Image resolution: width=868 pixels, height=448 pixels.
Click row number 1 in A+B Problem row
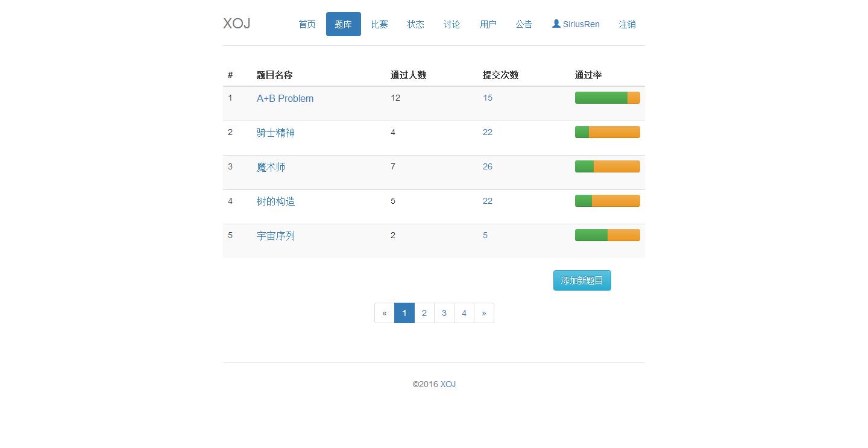click(x=230, y=98)
